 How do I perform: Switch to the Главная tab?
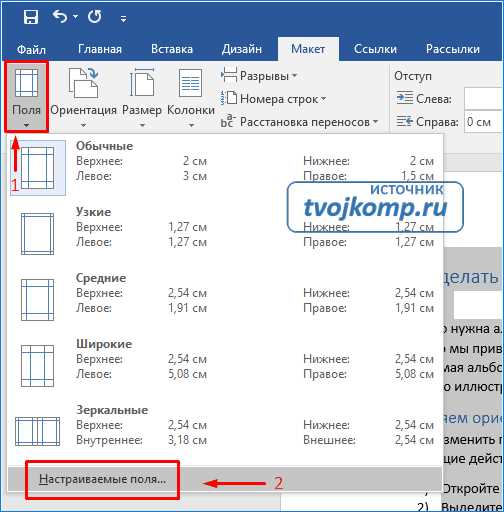[x=100, y=49]
